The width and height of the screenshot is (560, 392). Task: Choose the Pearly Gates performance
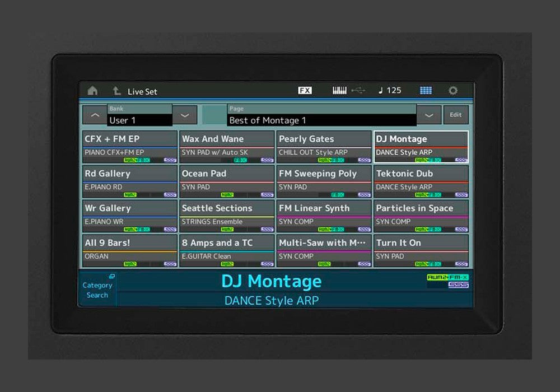click(x=324, y=147)
